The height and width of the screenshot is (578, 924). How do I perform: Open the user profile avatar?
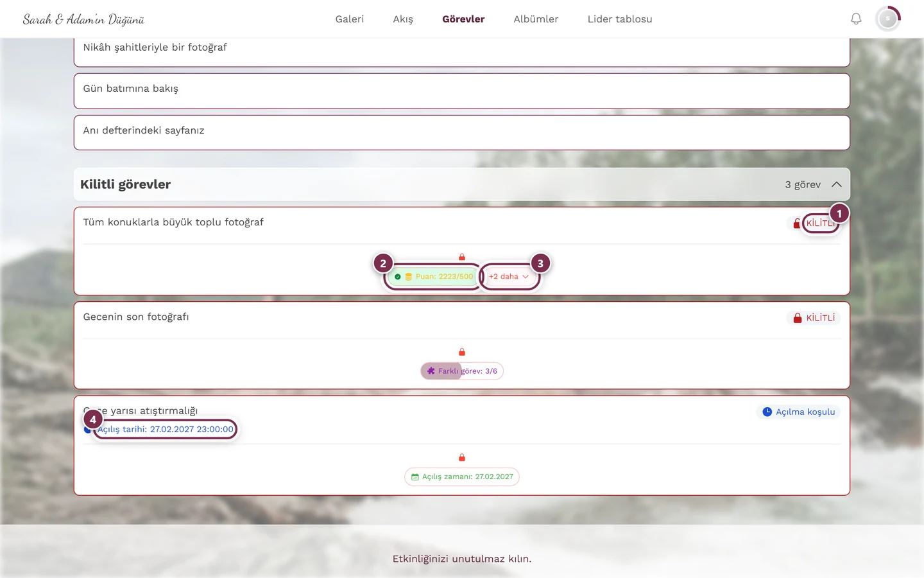click(x=888, y=19)
